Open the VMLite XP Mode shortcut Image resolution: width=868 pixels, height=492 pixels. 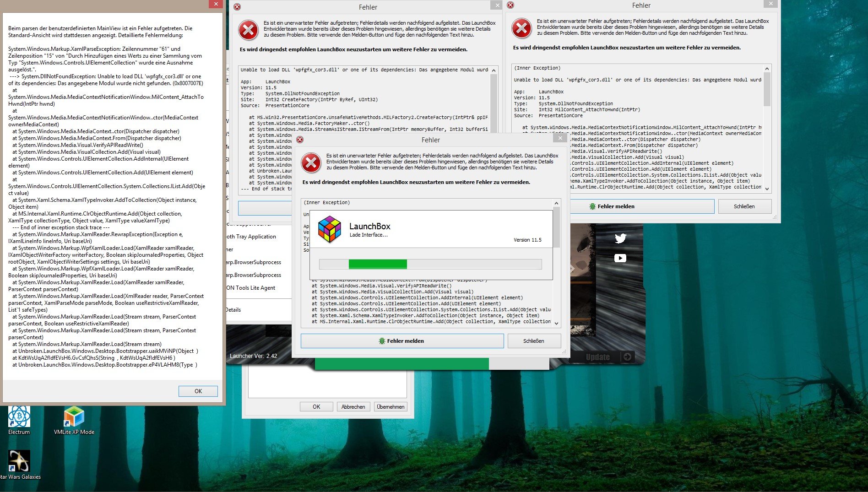point(74,420)
